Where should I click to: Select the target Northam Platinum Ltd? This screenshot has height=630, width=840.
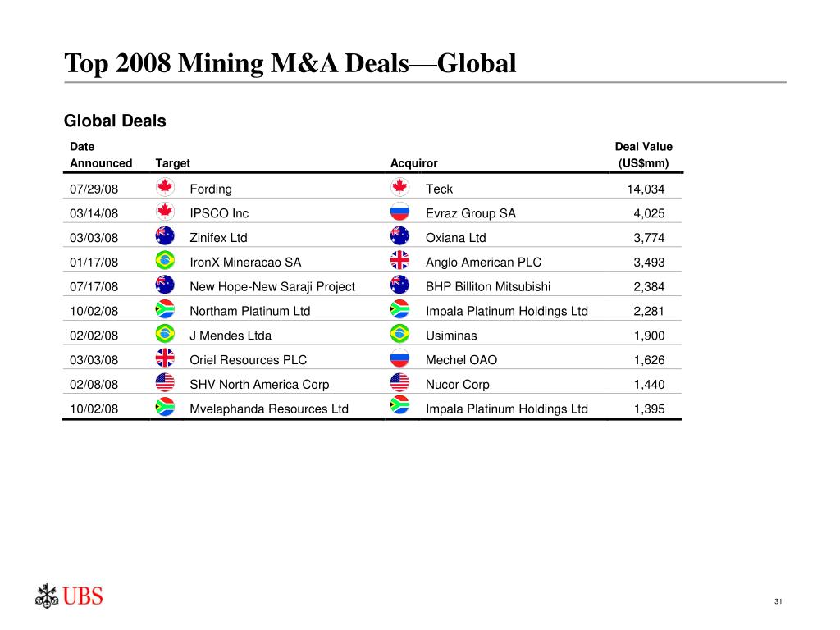tap(249, 311)
